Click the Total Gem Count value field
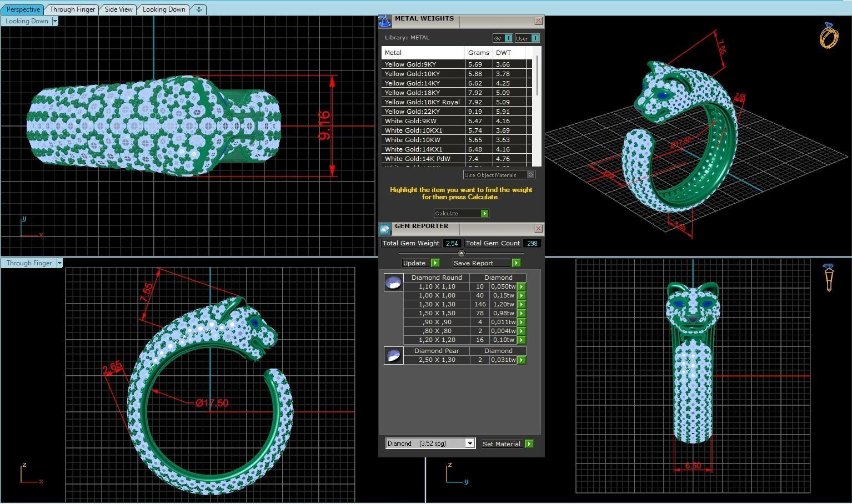Image resolution: width=852 pixels, height=504 pixels. pyautogui.click(x=532, y=243)
